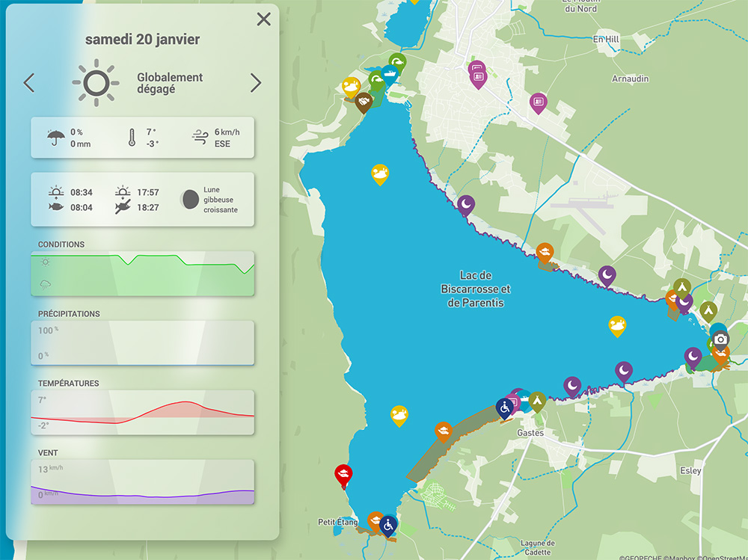Click the Lagune de Cadette label
The height and width of the screenshot is (560, 748).
[x=538, y=547]
